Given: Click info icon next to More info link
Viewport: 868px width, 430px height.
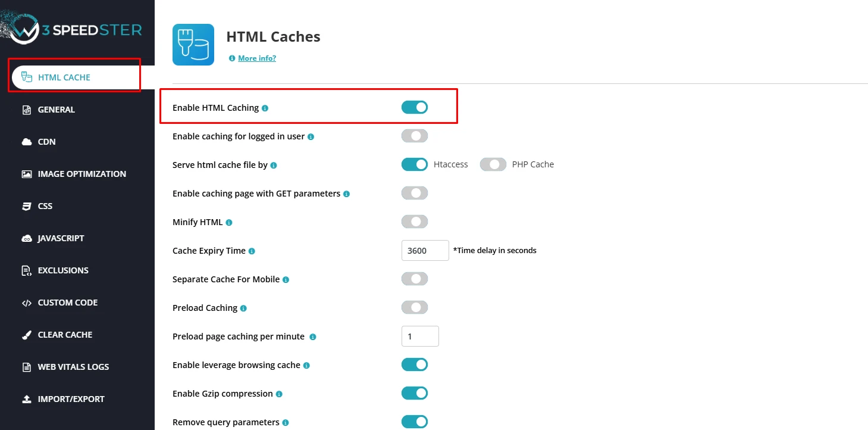Looking at the screenshot, I should (x=232, y=58).
